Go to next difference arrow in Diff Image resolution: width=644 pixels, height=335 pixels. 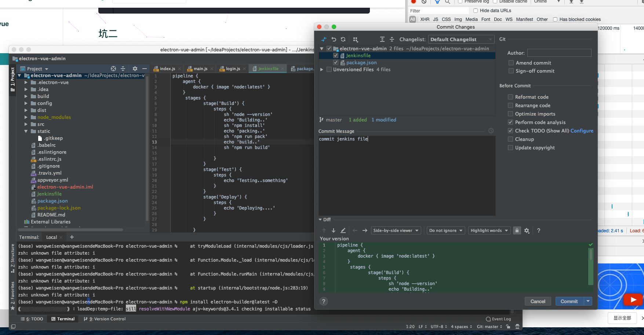coord(334,230)
